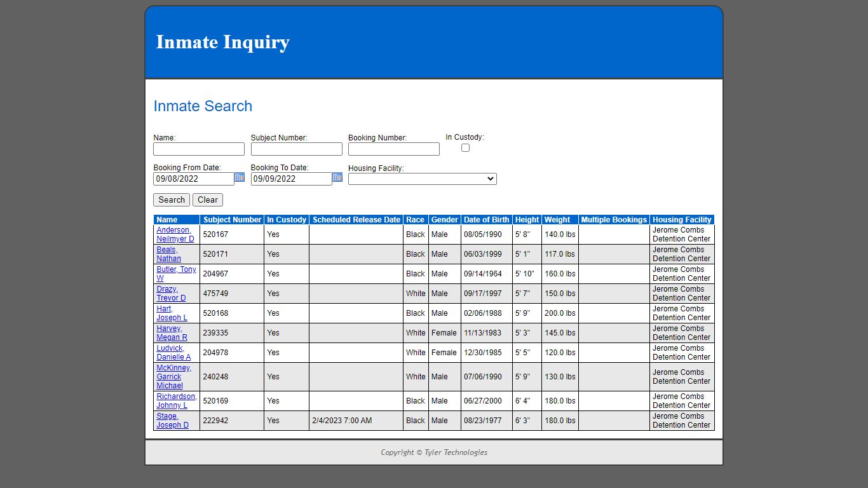Viewport: 868px width, 488px height.
Task: Open Richardson, Johnny L inmate record
Action: tap(177, 401)
